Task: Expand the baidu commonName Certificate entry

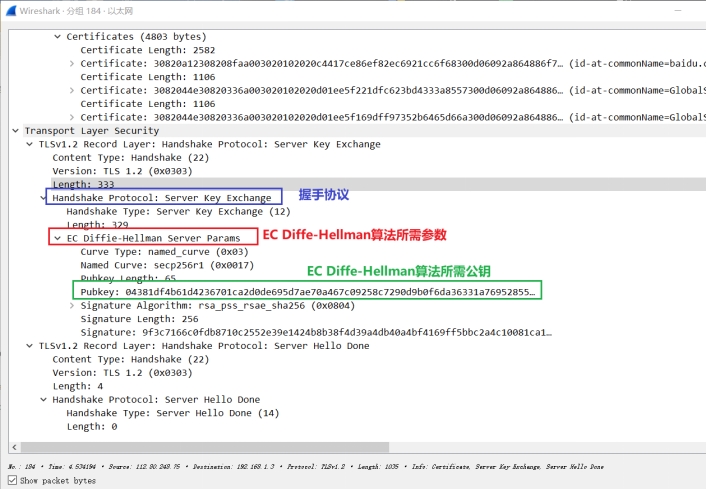Action: pyautogui.click(x=72, y=64)
